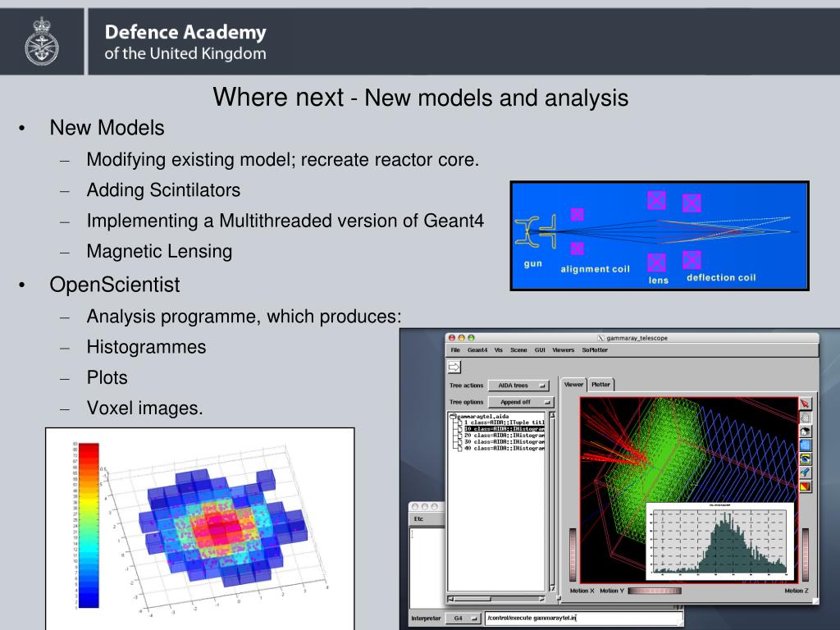Click the Etc menu in background window
Screen dimensions: 840x630
tap(418, 519)
